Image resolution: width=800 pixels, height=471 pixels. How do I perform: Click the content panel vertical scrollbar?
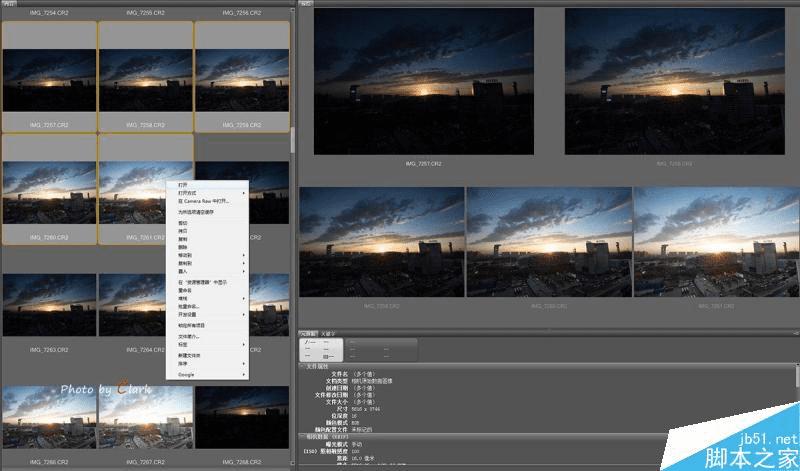[293, 140]
